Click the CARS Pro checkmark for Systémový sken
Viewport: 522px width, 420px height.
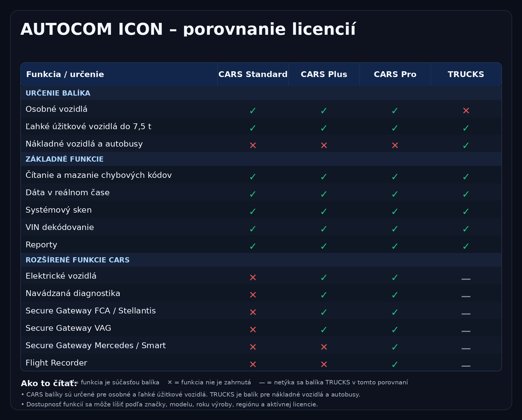tap(395, 211)
